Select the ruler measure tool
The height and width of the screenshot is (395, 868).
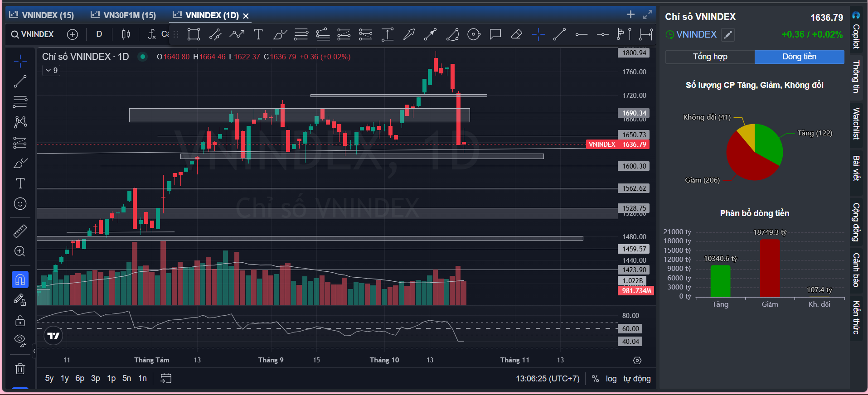(x=20, y=231)
